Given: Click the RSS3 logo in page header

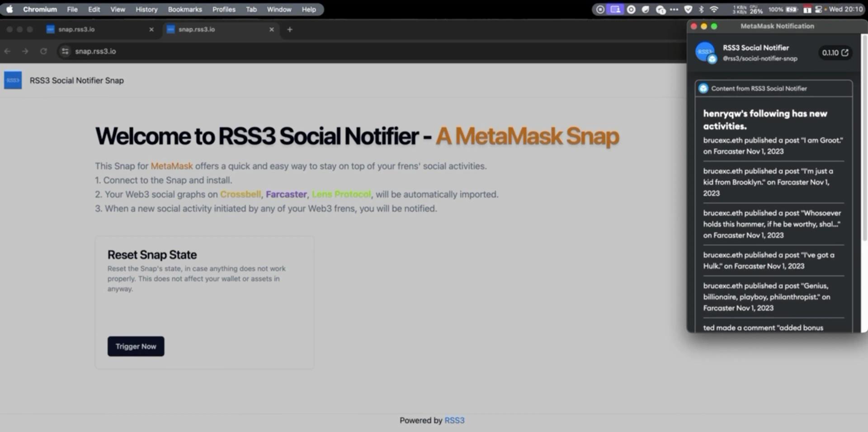Looking at the screenshot, I should (13, 80).
